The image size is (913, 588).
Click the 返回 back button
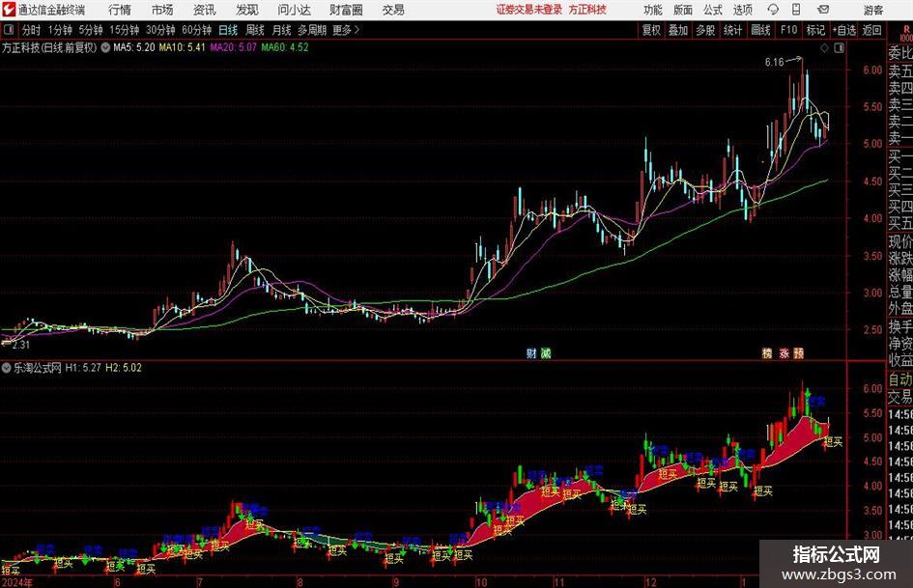pos(871,30)
